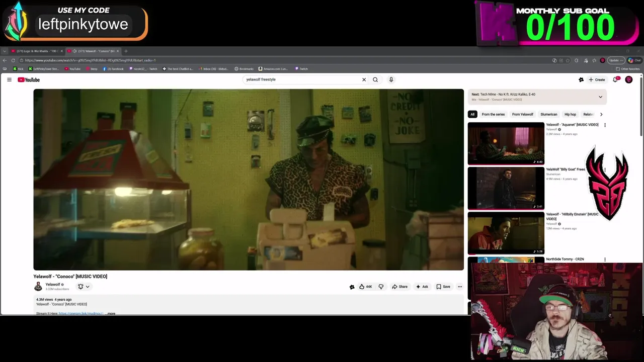644x362 pixels.
Task: Select the Hip hop filter chip
Action: tap(570, 114)
